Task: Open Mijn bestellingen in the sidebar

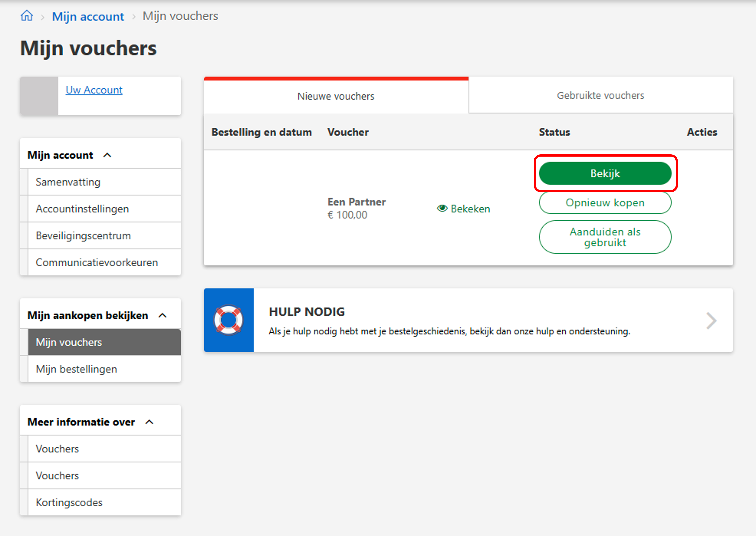Action: click(x=104, y=369)
